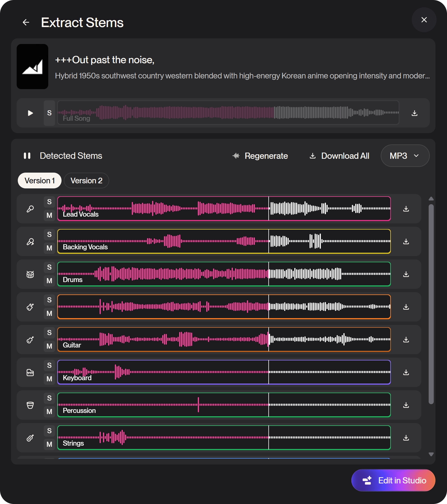The width and height of the screenshot is (447, 504).
Task: Jump to a point in Percussion waveform
Action: point(224,405)
